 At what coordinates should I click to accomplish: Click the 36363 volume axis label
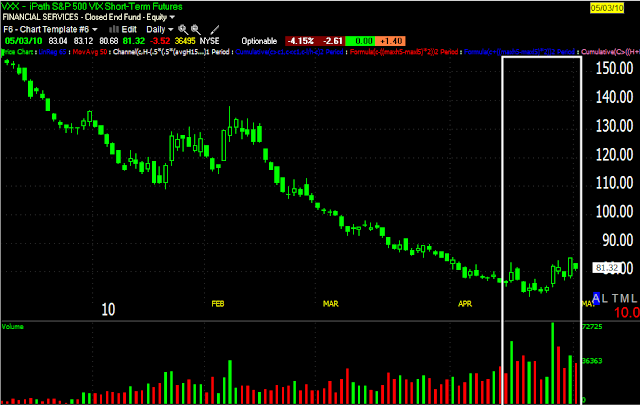click(592, 361)
